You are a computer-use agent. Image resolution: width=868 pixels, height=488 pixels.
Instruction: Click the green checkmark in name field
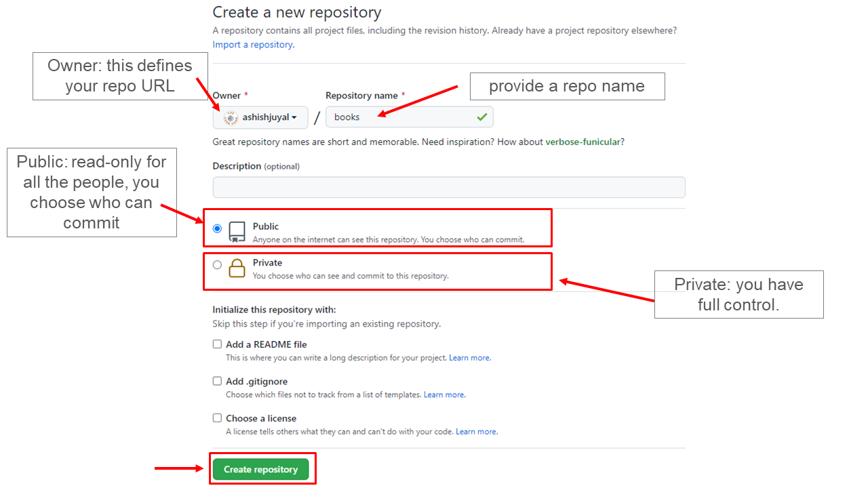tap(481, 117)
